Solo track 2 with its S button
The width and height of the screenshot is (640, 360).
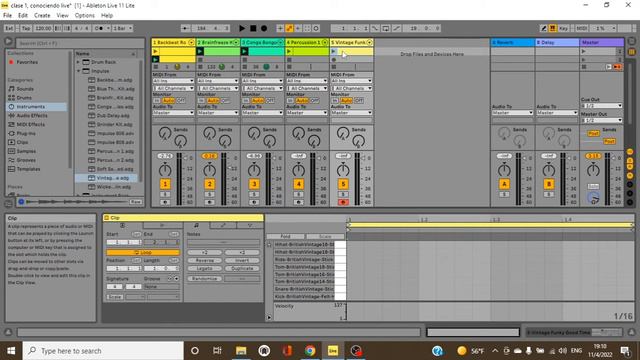click(x=209, y=195)
